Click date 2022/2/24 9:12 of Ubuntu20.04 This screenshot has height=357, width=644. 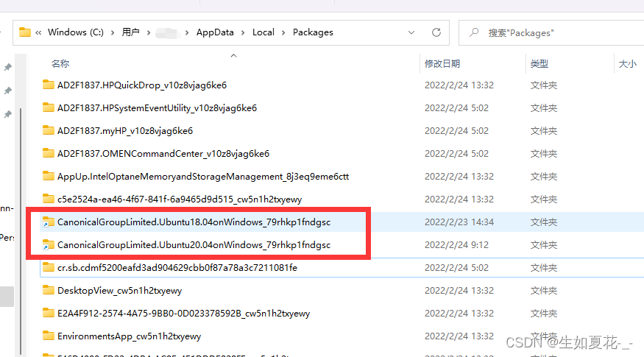[x=457, y=245]
